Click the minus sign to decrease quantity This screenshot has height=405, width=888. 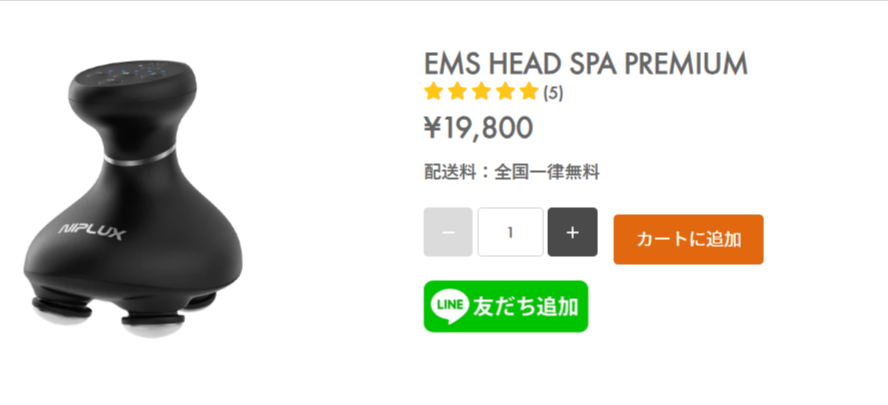click(x=448, y=232)
